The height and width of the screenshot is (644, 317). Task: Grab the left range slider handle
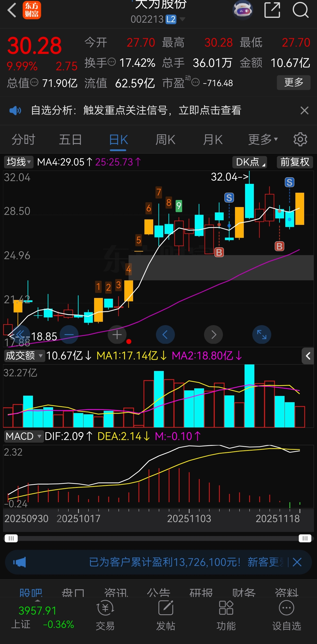[11, 538]
